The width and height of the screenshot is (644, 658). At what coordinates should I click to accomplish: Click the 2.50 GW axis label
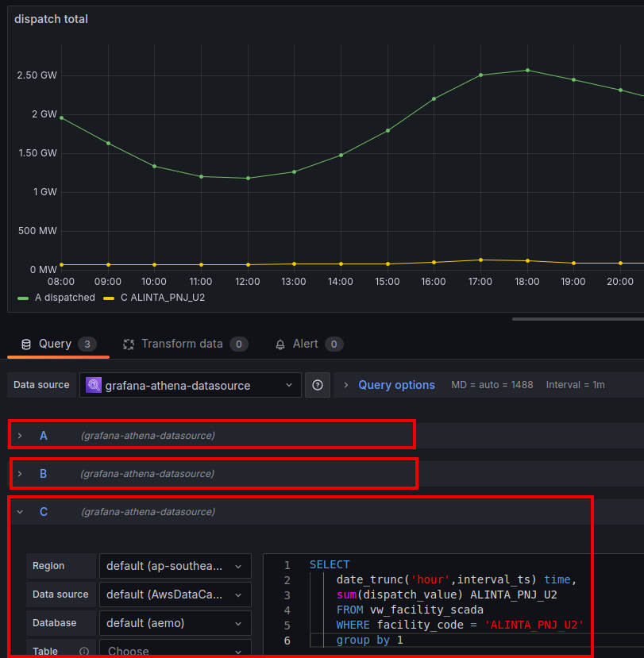[x=37, y=75]
